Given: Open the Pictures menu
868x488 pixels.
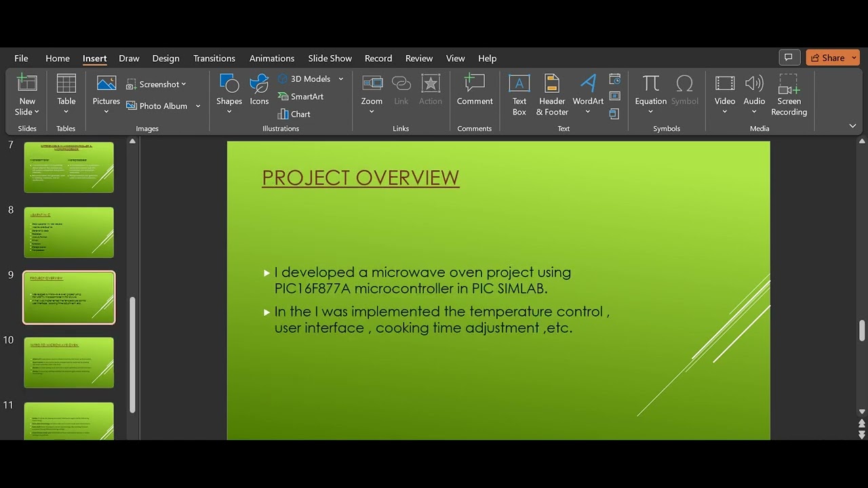Looking at the screenshot, I should click(x=106, y=95).
